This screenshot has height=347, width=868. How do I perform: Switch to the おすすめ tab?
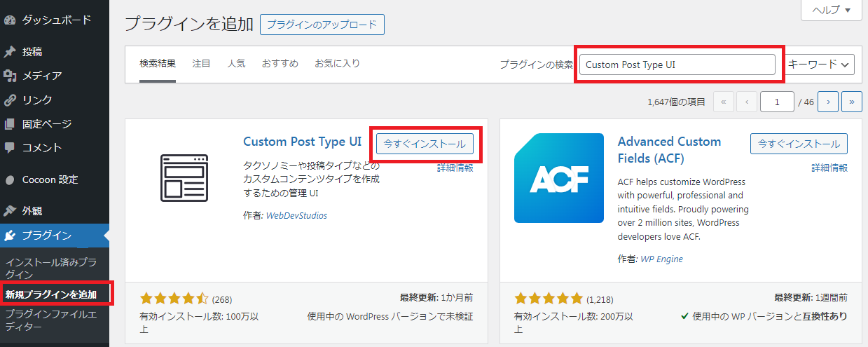coord(280,64)
